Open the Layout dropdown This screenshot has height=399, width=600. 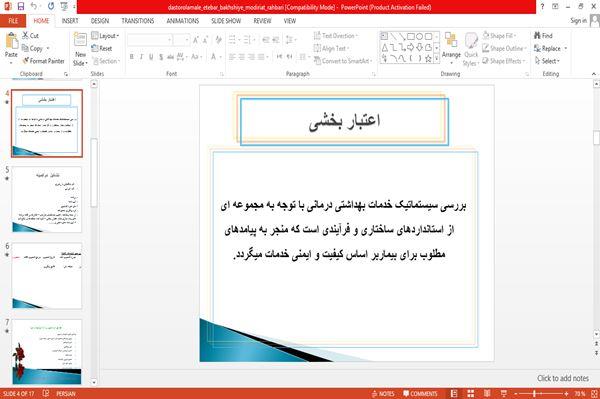105,36
